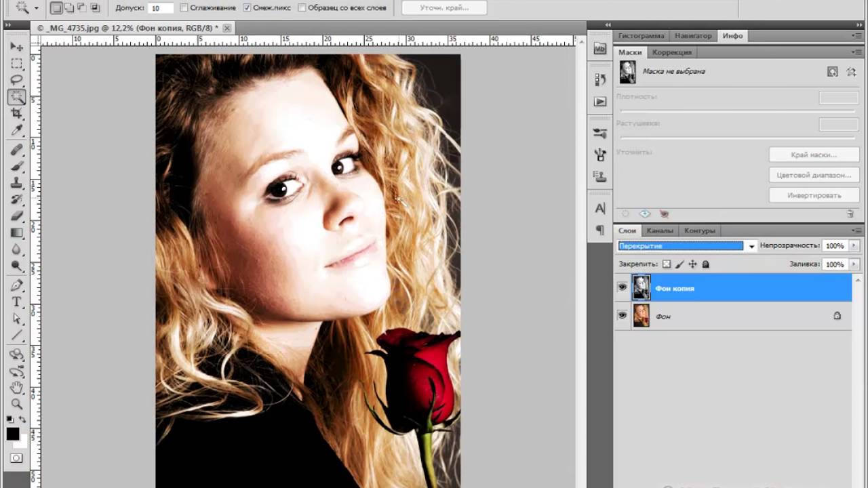Select the Healing Brush tool
This screenshot has width=868, height=488.
point(17,149)
